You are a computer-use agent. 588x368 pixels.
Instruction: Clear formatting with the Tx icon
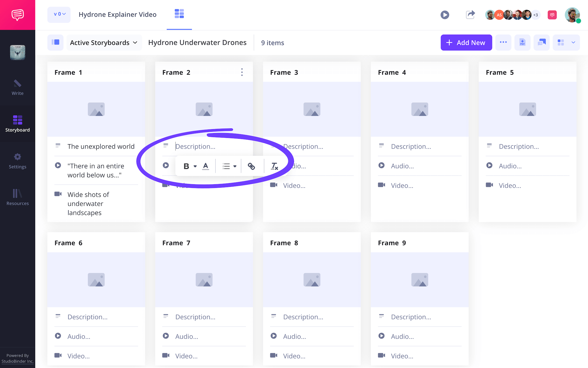coord(274,166)
